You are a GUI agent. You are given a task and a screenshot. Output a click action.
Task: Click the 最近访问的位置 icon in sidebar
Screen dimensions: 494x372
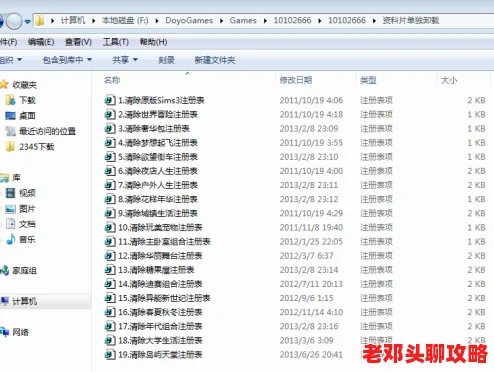pos(10,131)
